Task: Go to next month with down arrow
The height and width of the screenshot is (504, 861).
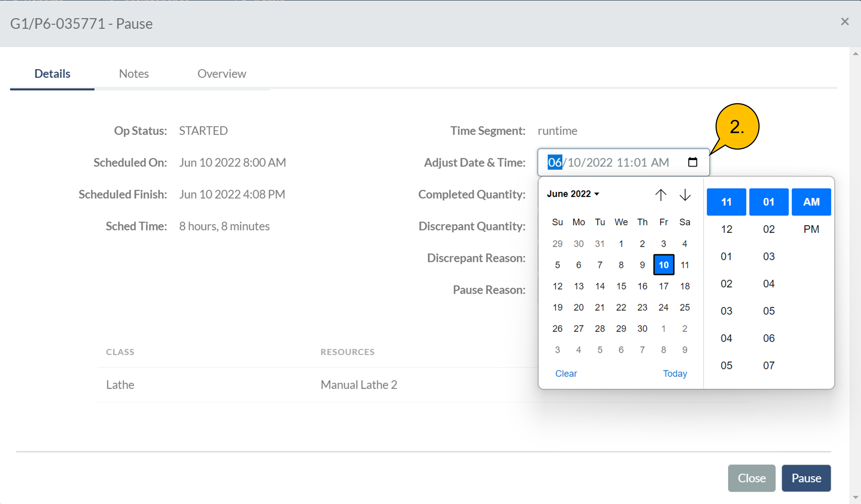Action: coord(685,195)
